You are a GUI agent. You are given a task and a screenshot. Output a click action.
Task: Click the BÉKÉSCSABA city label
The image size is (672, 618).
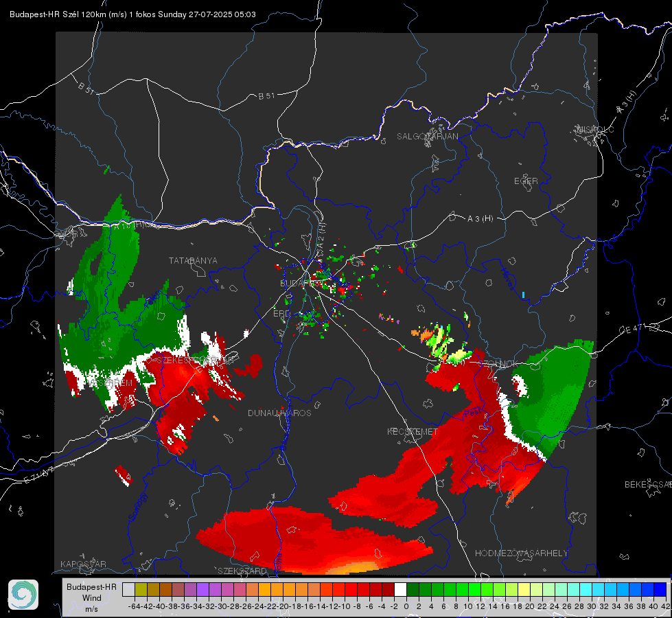pos(648,484)
